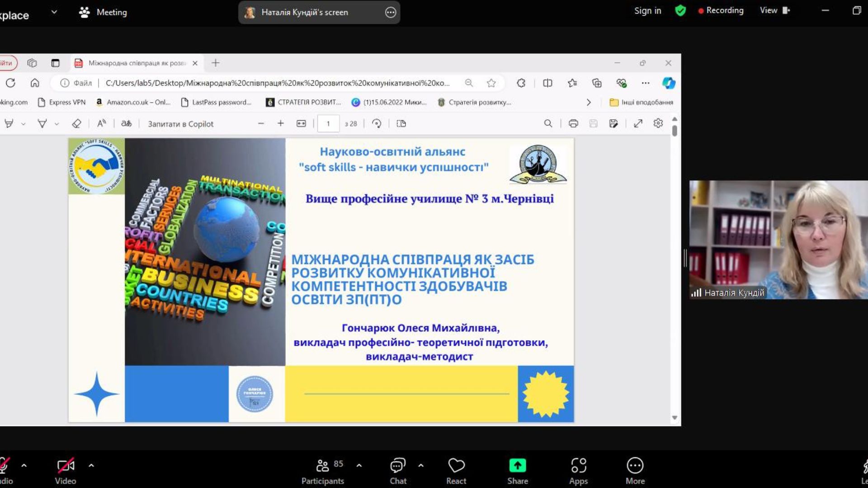Expand the audio options arrow

click(x=24, y=465)
